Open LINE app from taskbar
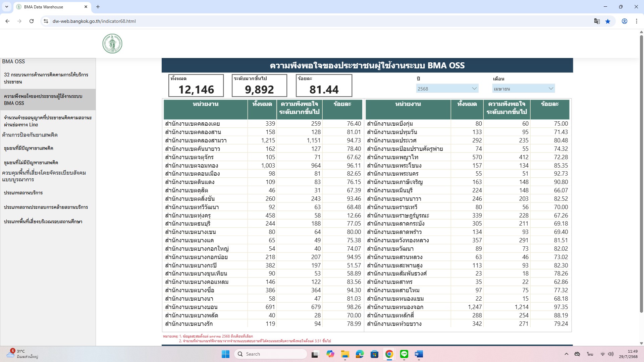 (x=404, y=354)
